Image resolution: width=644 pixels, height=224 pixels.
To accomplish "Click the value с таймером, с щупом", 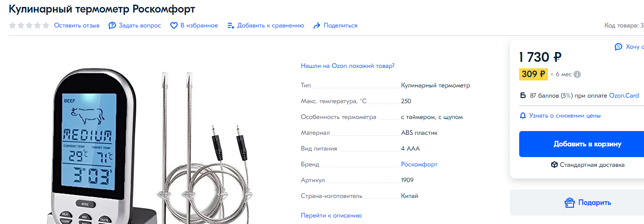I will coord(432,117).
